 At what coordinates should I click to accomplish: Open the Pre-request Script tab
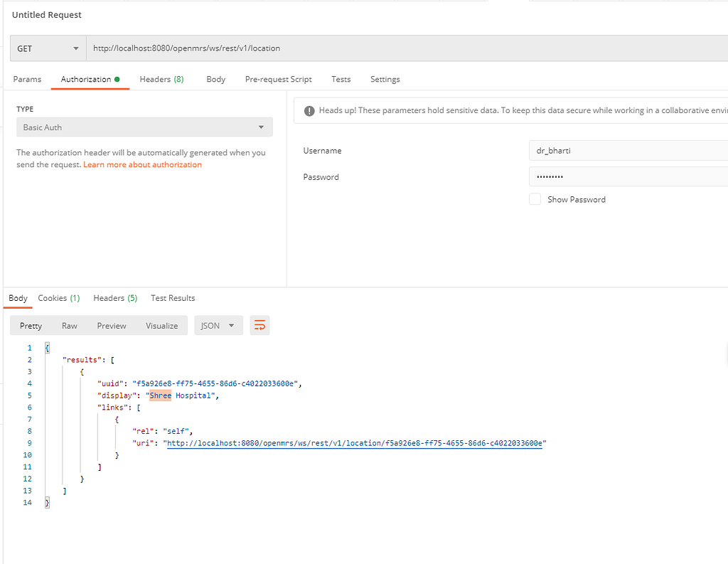click(278, 79)
